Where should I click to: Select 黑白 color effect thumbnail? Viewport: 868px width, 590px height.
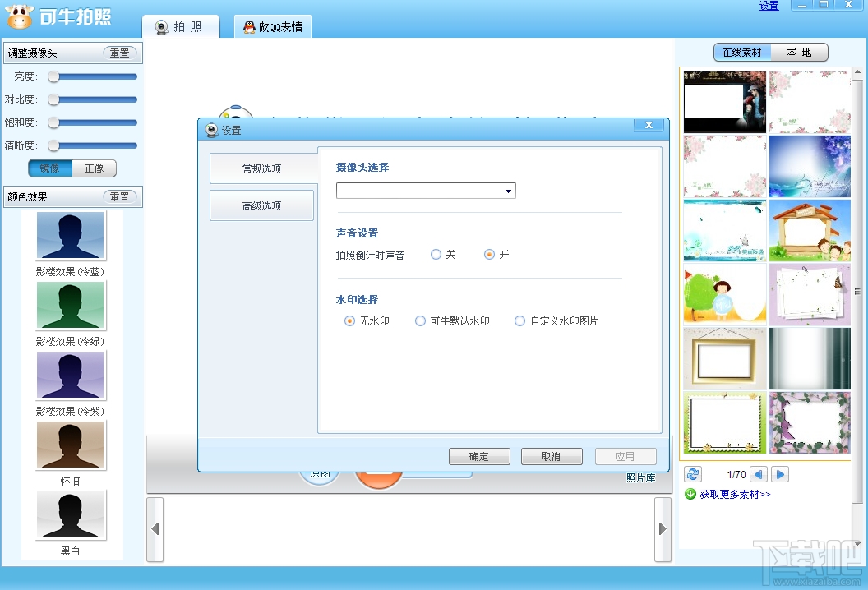pos(71,514)
